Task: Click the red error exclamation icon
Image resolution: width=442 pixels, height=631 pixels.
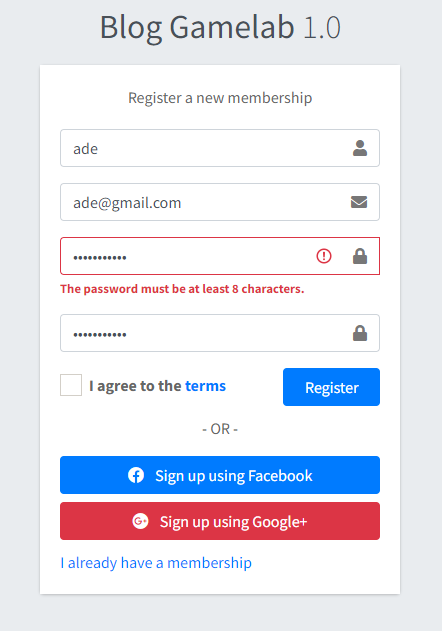Action: tap(324, 256)
